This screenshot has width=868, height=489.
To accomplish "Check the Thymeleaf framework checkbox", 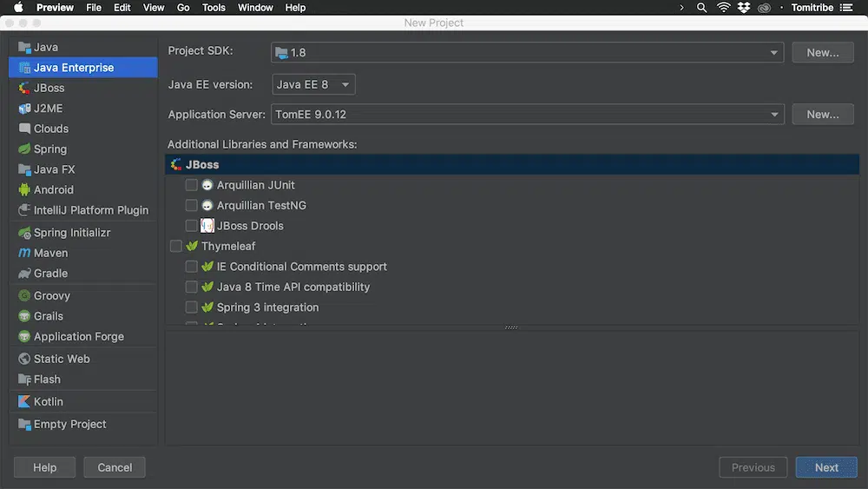I will click(x=176, y=247).
